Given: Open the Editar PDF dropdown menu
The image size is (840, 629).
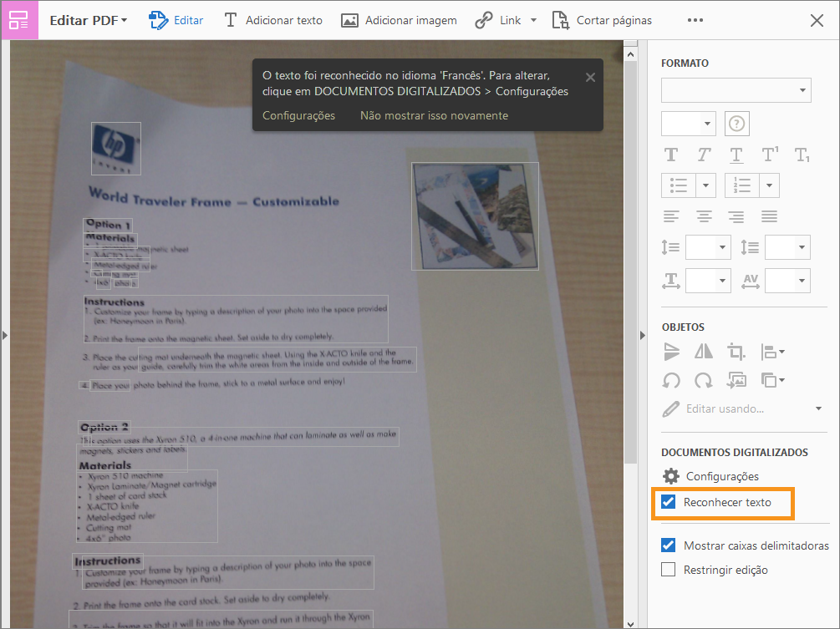Looking at the screenshot, I should point(89,20).
